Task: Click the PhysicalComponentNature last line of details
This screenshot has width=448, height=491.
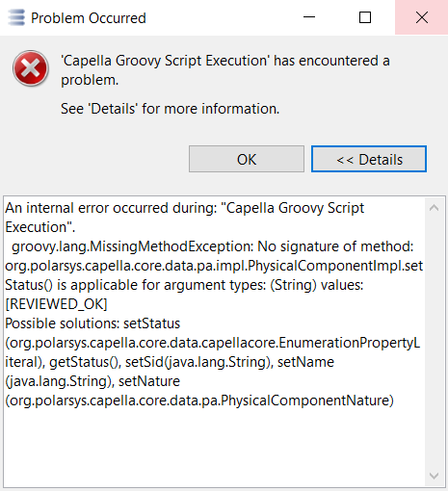Action: (199, 401)
